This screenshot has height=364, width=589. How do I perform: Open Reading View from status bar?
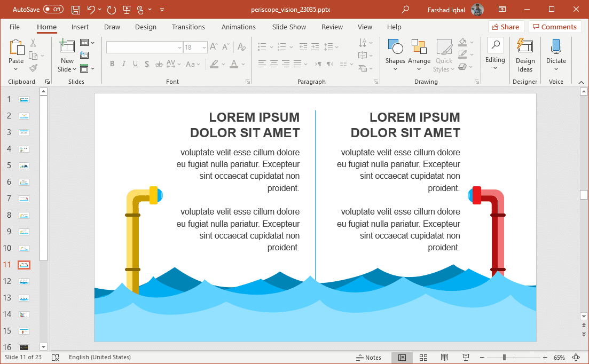coord(444,358)
